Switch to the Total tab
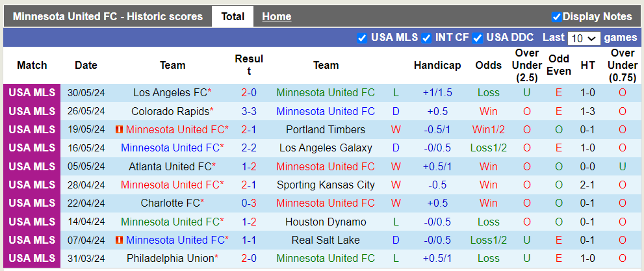Screen dimensions: 644x271 click(x=233, y=17)
